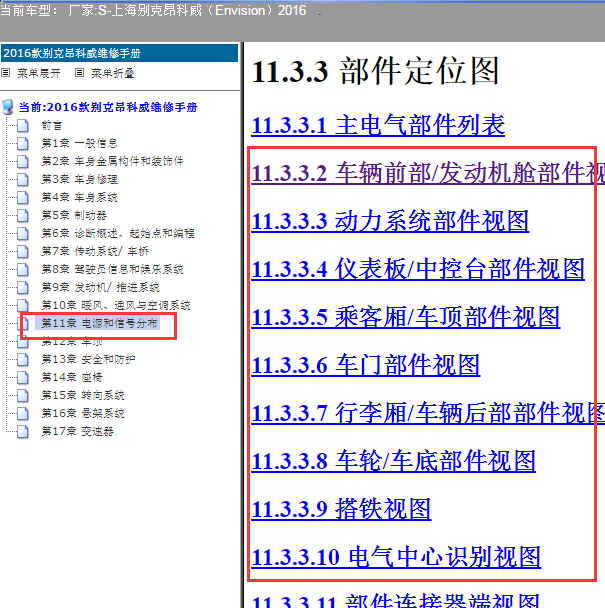The height and width of the screenshot is (608, 605).
Task: Open link 11.3.3.9 搭铁视图
Action: click(341, 509)
